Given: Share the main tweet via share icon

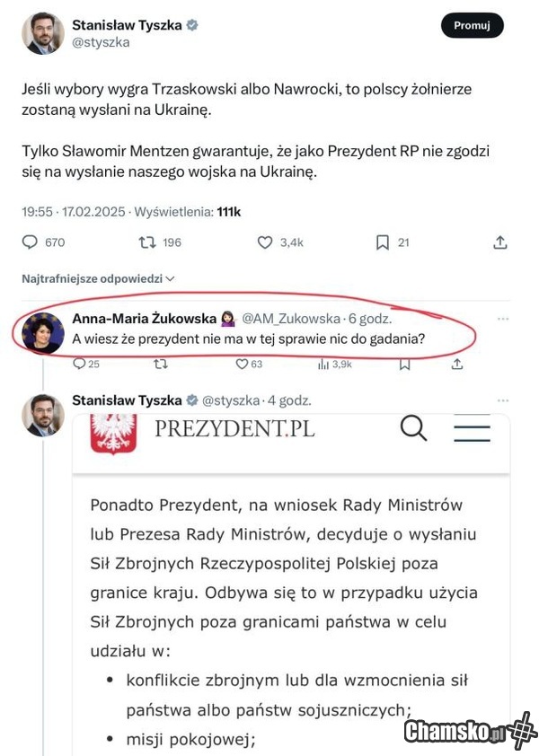Looking at the screenshot, I should coord(500,242).
